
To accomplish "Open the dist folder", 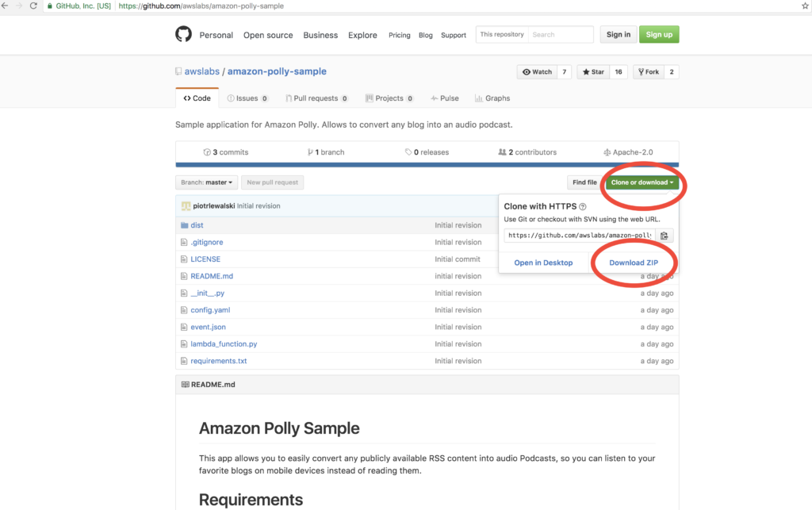I will point(197,225).
